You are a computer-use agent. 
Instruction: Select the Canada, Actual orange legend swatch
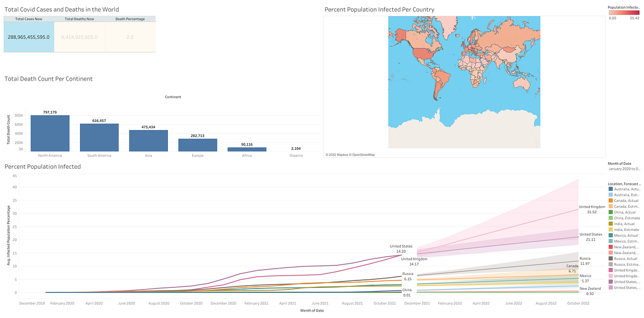pyautogui.click(x=611, y=201)
